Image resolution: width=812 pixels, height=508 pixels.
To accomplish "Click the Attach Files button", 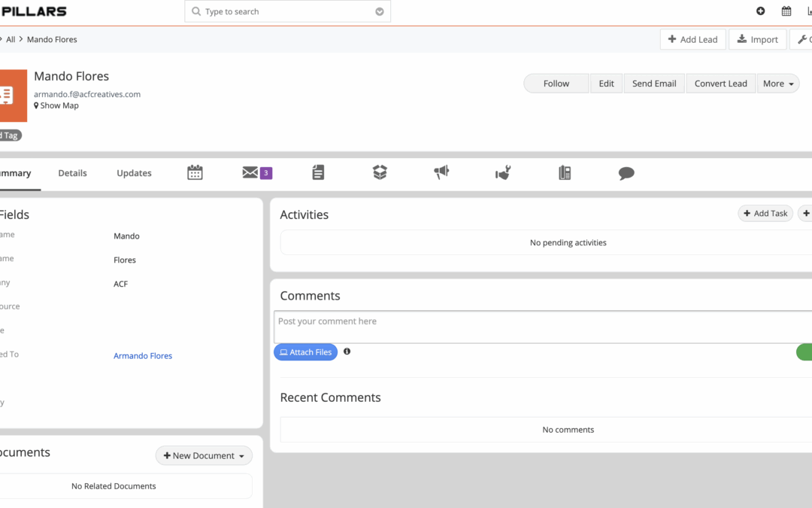I will click(305, 352).
